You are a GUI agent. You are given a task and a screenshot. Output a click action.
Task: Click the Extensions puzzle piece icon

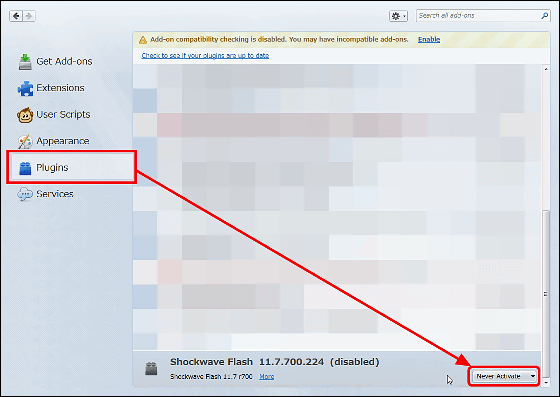(x=25, y=88)
